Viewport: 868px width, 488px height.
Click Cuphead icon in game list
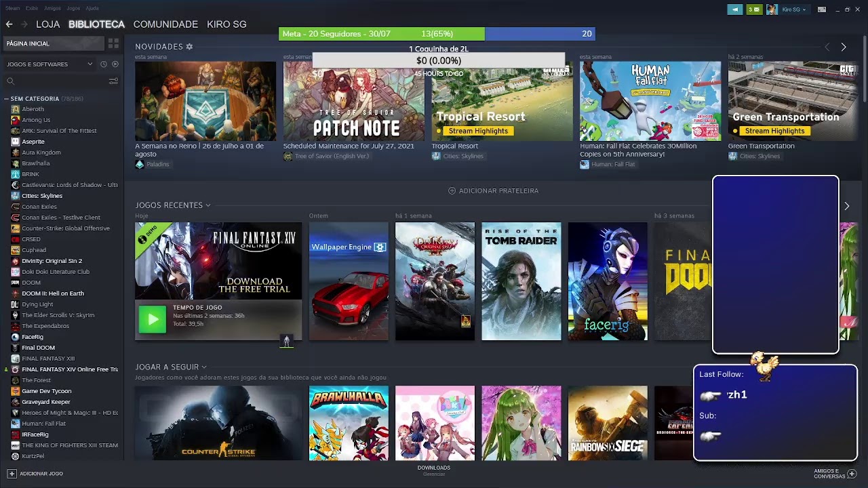16,250
